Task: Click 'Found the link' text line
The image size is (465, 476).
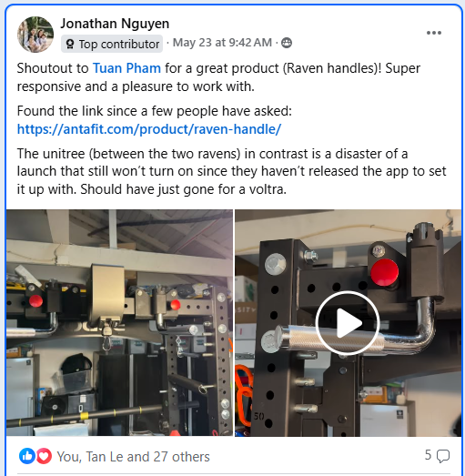Action: [x=154, y=111]
